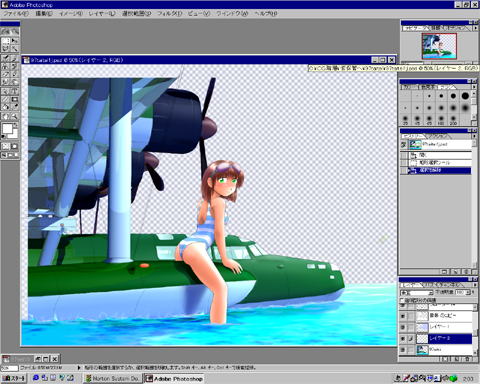The image size is (480, 384).
Task: Open Norton System Doctor from taskbar
Action: point(113,378)
